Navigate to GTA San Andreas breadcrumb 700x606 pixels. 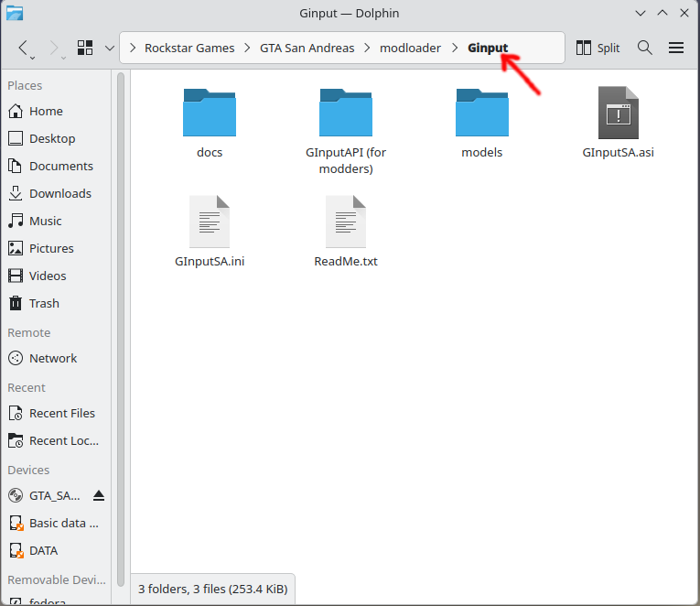pyautogui.click(x=307, y=48)
